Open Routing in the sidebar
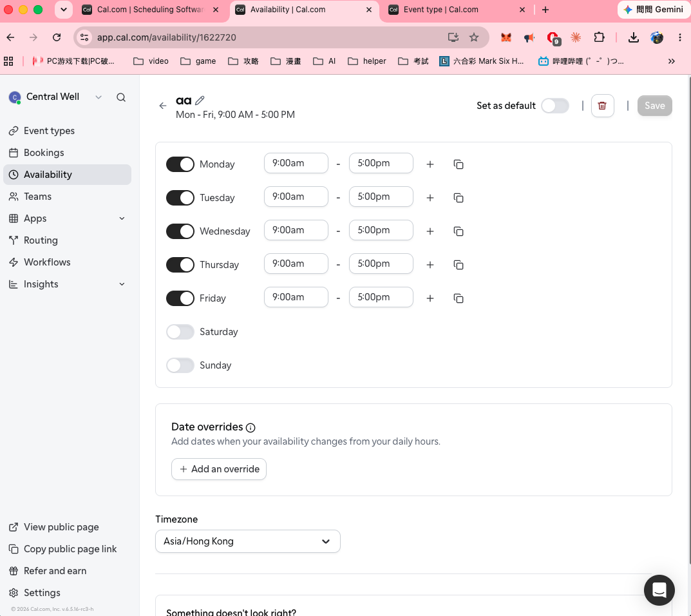691x616 pixels. click(67, 240)
